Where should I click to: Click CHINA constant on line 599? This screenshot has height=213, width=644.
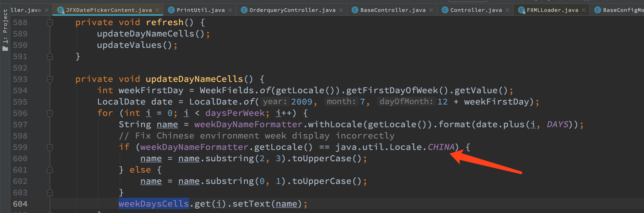click(441, 147)
